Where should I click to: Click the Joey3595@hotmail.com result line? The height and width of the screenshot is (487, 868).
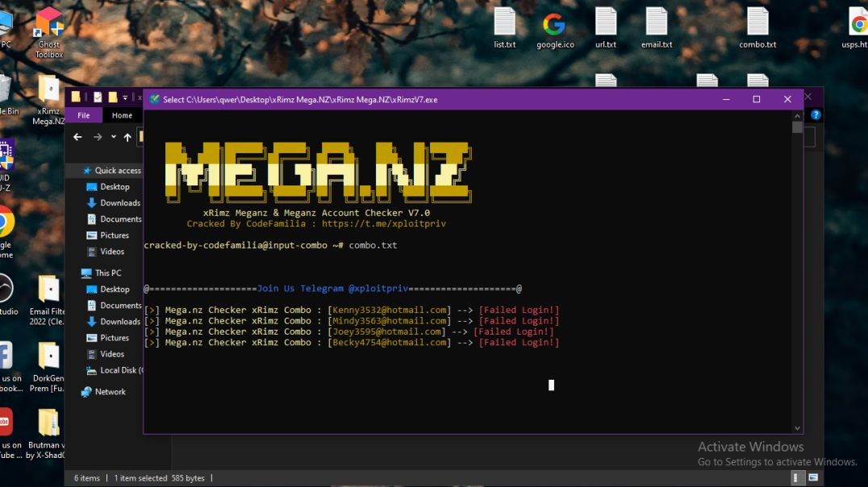coord(348,331)
